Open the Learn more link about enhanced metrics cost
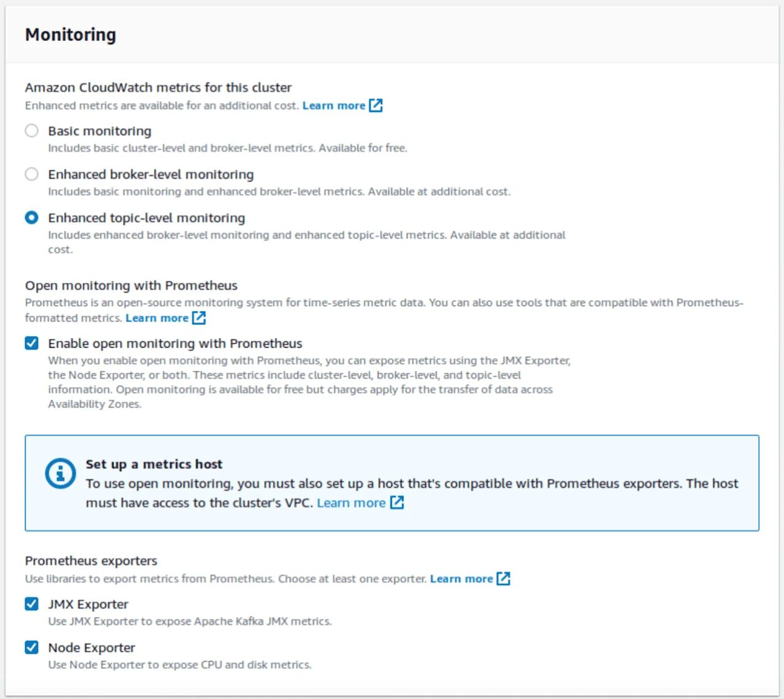Screen dimensions: 784x699 pyautogui.click(x=333, y=105)
